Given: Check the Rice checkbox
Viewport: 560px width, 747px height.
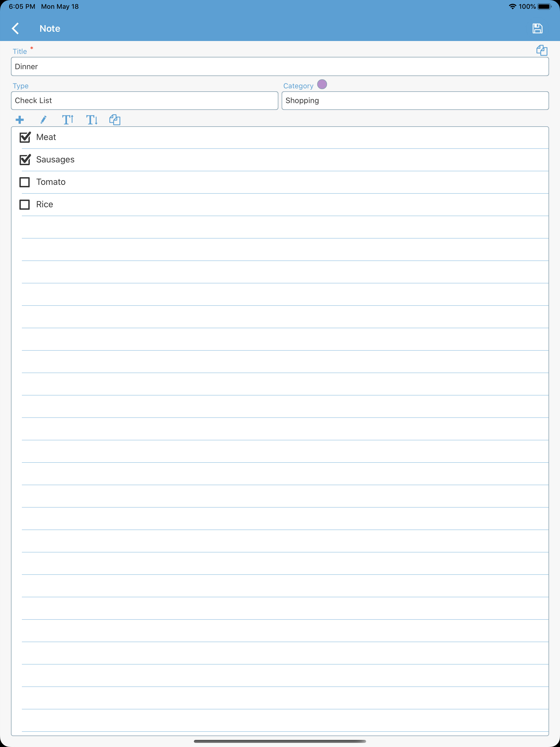Looking at the screenshot, I should tap(25, 204).
